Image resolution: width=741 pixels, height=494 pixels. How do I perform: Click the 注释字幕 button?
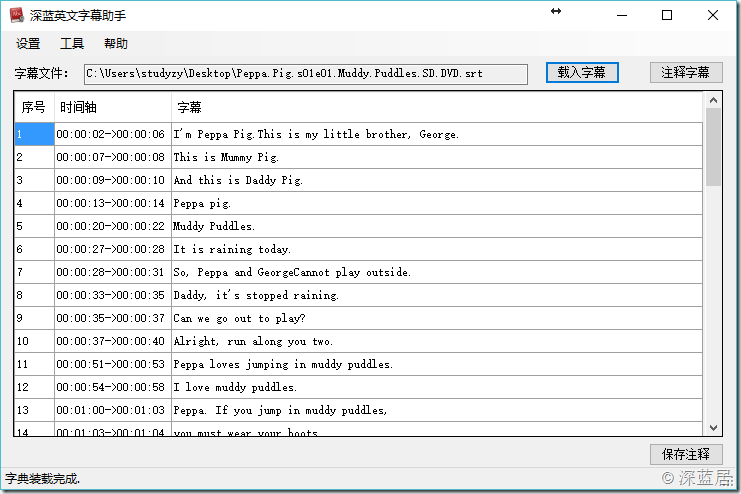pos(686,73)
